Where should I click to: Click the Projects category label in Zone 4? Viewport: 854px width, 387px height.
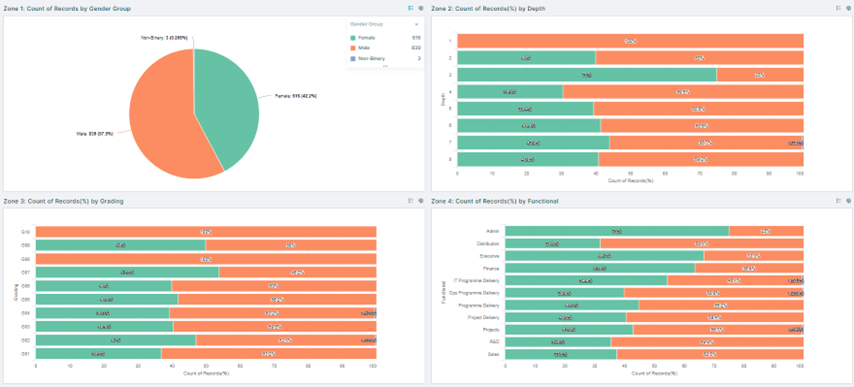coord(492,330)
